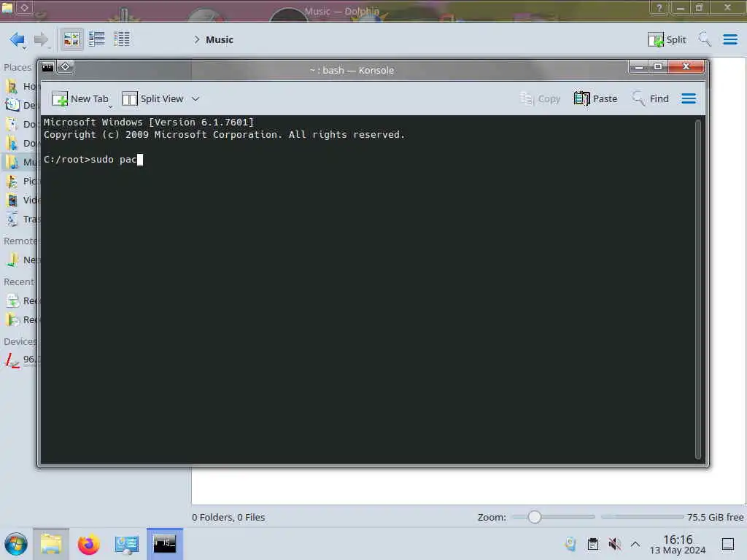Viewport: 747px width, 560px height.
Task: Open system settings icon on taskbar
Action: [127, 544]
